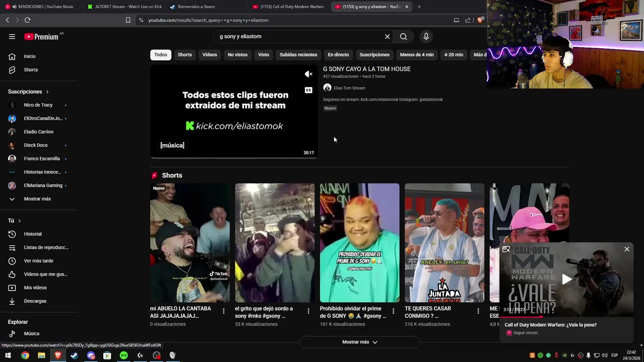Go back with the browser back arrow
Screen dimensions: 644x362
[7, 20]
